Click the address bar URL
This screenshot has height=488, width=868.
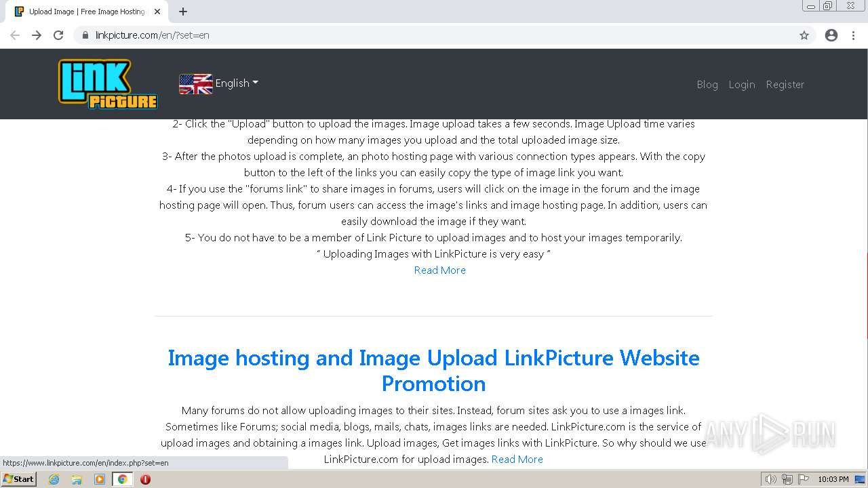click(x=152, y=35)
